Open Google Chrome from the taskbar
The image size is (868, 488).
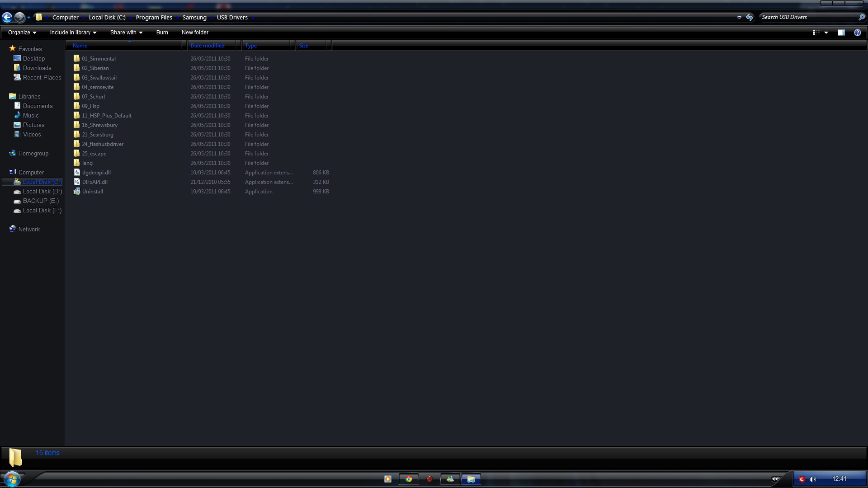409,479
